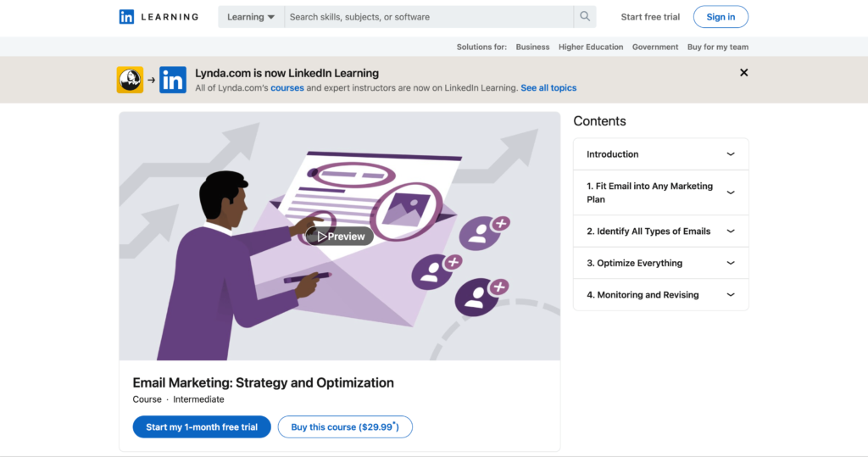This screenshot has height=457, width=868.
Task: Click Buy this course ($29.99)
Action: (x=345, y=427)
